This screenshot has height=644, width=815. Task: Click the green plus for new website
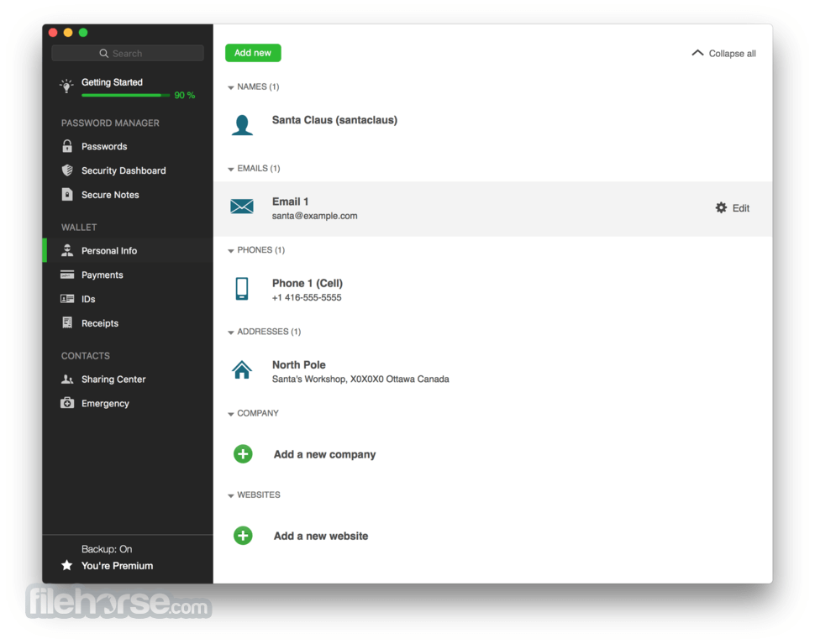tap(243, 536)
